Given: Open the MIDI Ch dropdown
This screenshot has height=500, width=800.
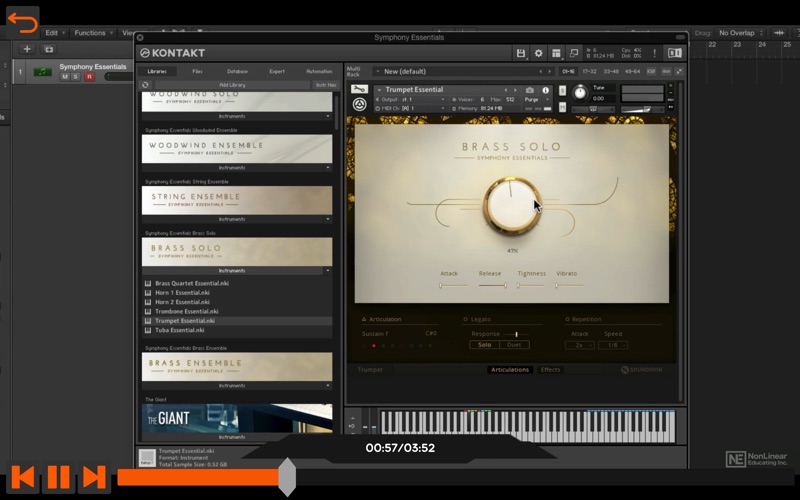Looking at the screenshot, I should (410, 109).
